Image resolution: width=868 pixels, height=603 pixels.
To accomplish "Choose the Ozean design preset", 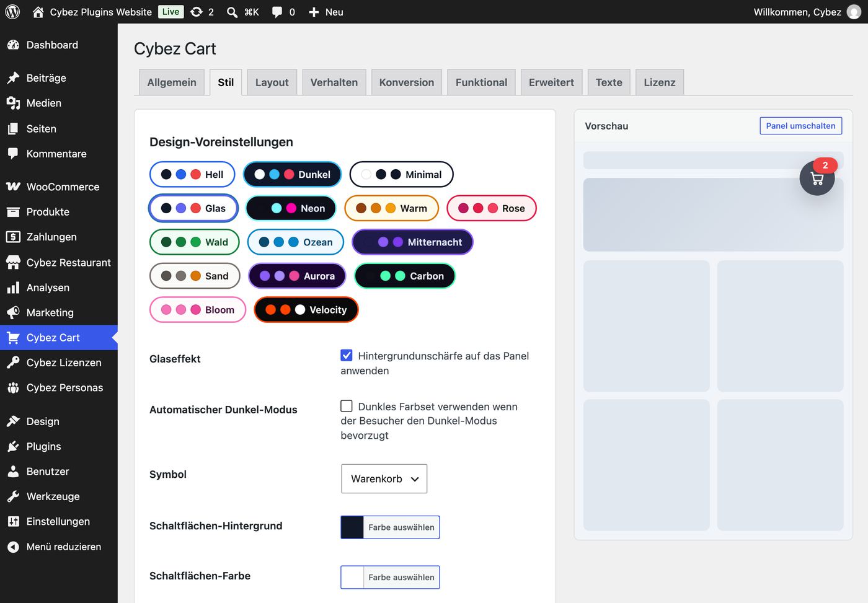I will point(296,242).
